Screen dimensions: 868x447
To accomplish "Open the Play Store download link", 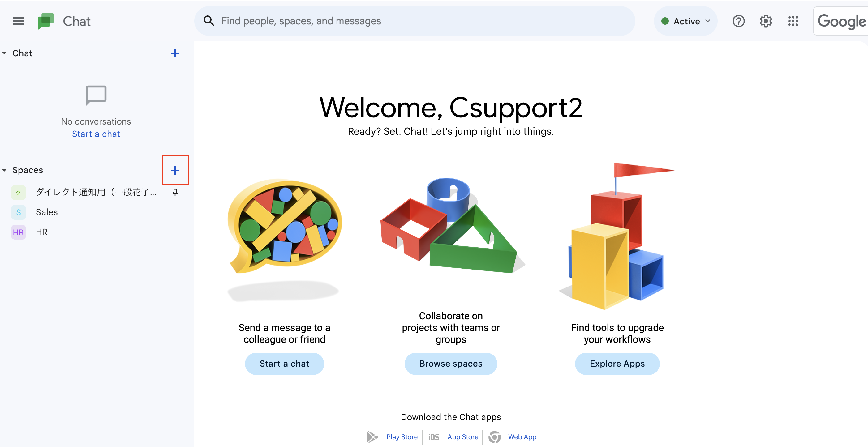I will 402,436.
